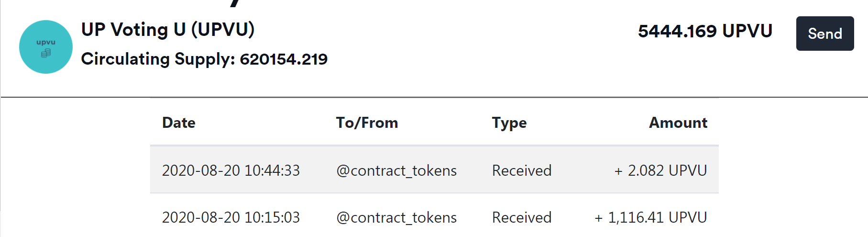The height and width of the screenshot is (237, 868).
Task: Click Received in the 1,116.41 UPVU row
Action: click(522, 217)
